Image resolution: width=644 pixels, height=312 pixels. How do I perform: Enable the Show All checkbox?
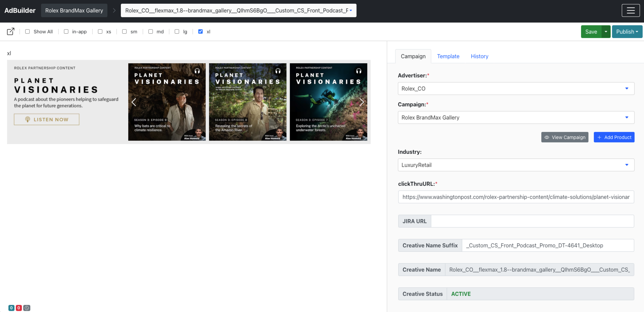tap(27, 31)
